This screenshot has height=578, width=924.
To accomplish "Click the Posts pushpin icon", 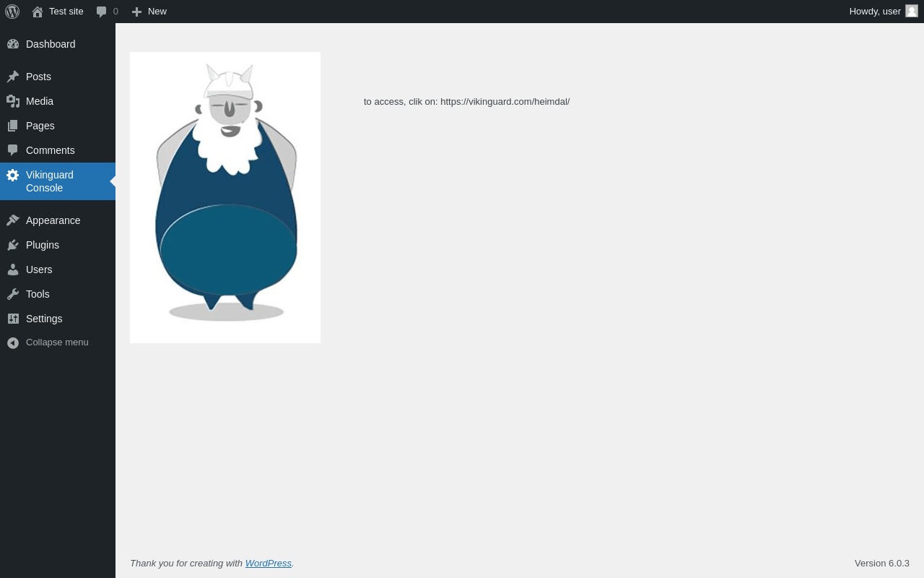I will coord(13,77).
